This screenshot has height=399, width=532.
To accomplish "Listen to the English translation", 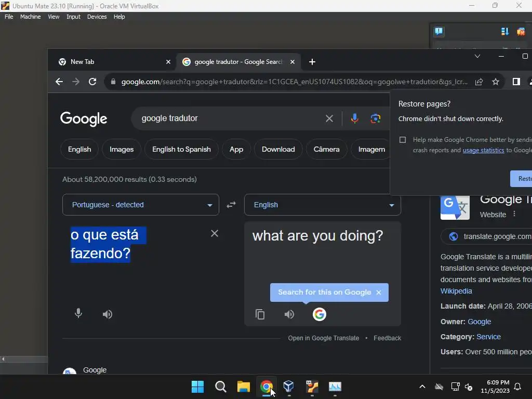I will tap(289, 314).
